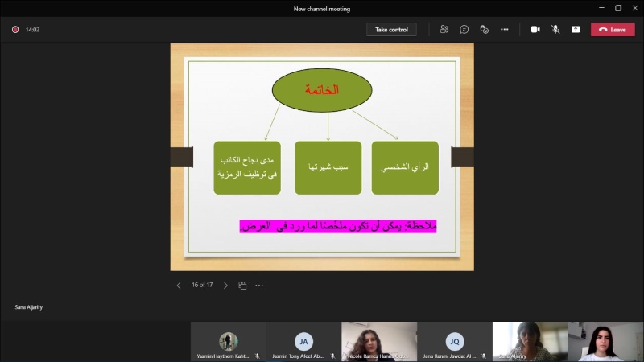This screenshot has height=362, width=644.
Task: Open the slide grid view
Action: tap(242, 286)
